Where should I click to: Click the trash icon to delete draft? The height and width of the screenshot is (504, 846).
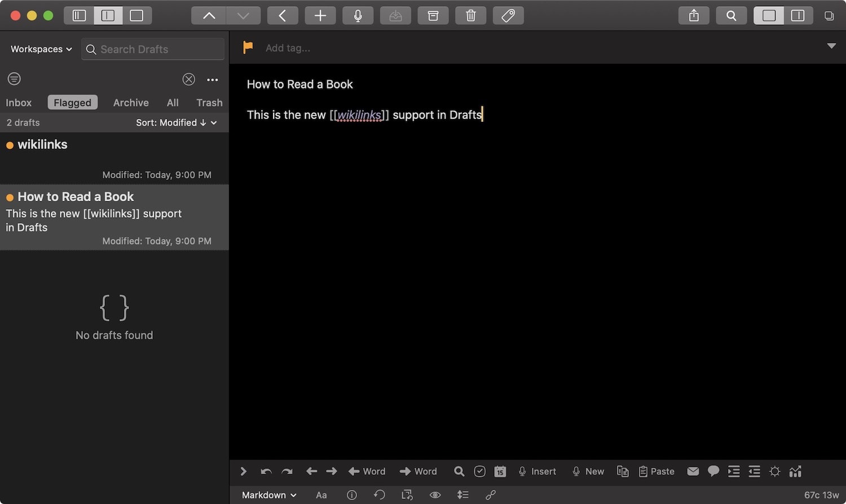pos(470,16)
